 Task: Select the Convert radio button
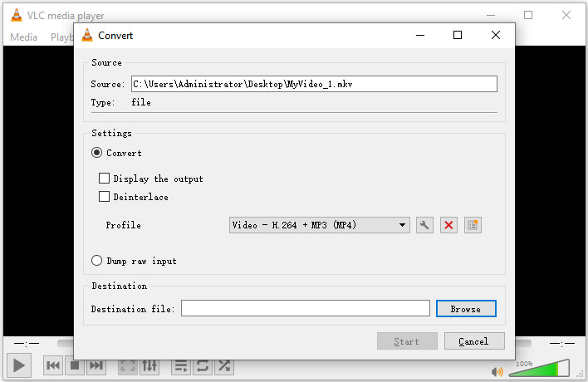pyautogui.click(x=96, y=153)
